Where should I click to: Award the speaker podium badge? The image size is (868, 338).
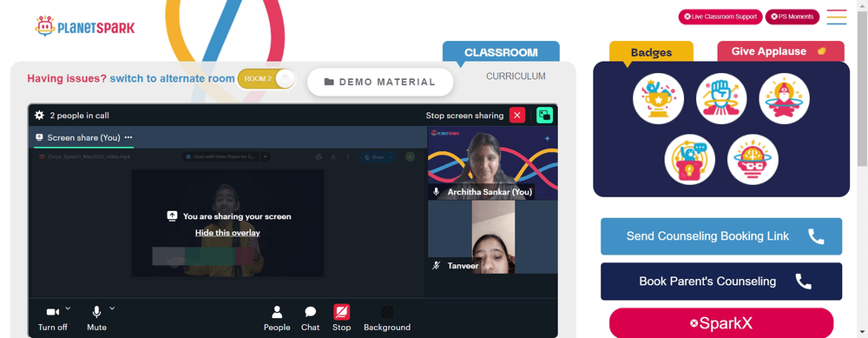click(690, 160)
